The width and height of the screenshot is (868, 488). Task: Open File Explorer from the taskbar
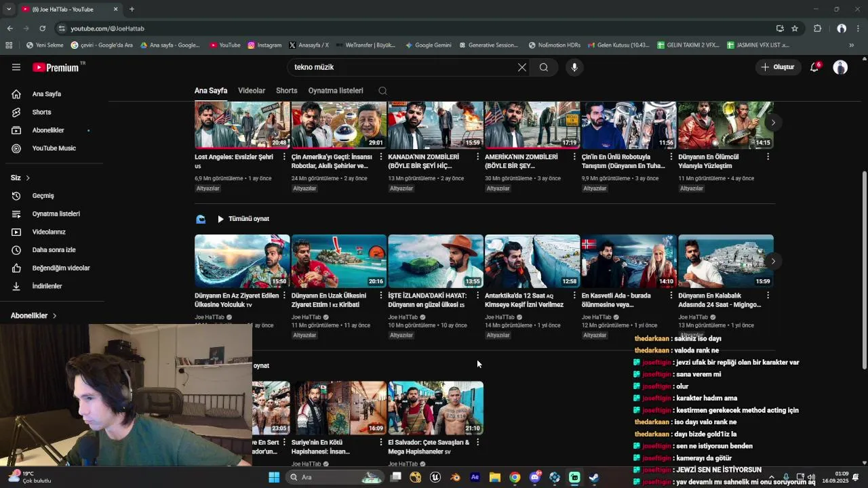point(495,477)
